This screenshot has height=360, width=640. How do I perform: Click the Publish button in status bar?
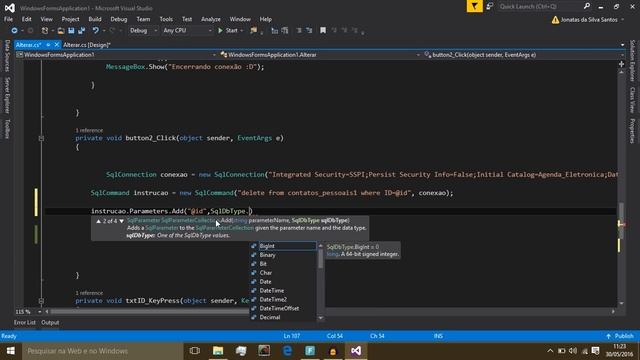[x=620, y=336]
